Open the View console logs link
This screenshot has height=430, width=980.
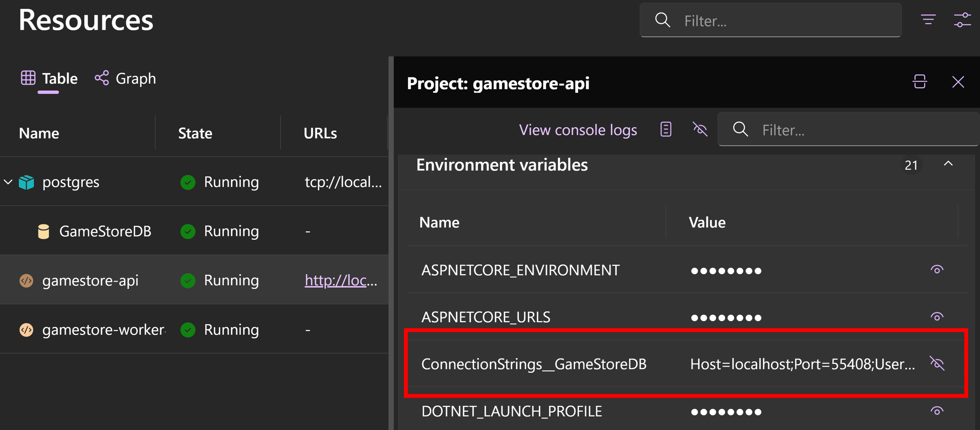coord(578,130)
